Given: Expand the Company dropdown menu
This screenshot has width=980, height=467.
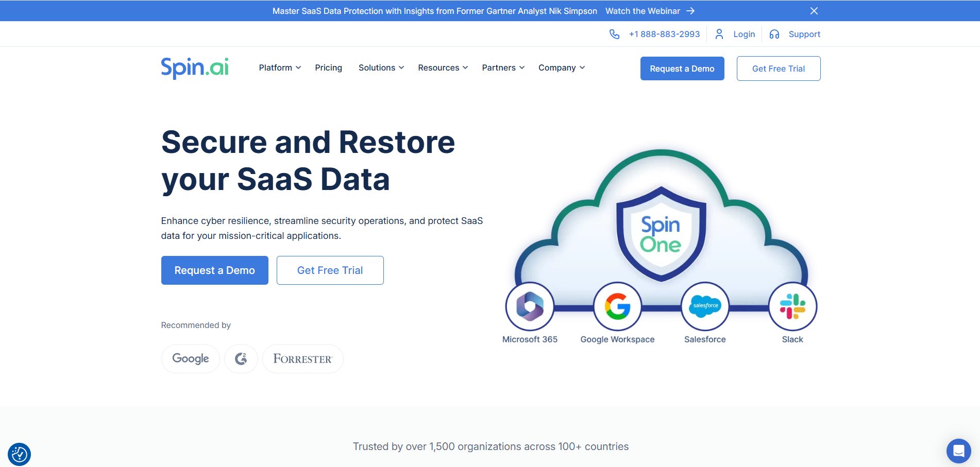Looking at the screenshot, I should tap(561, 68).
